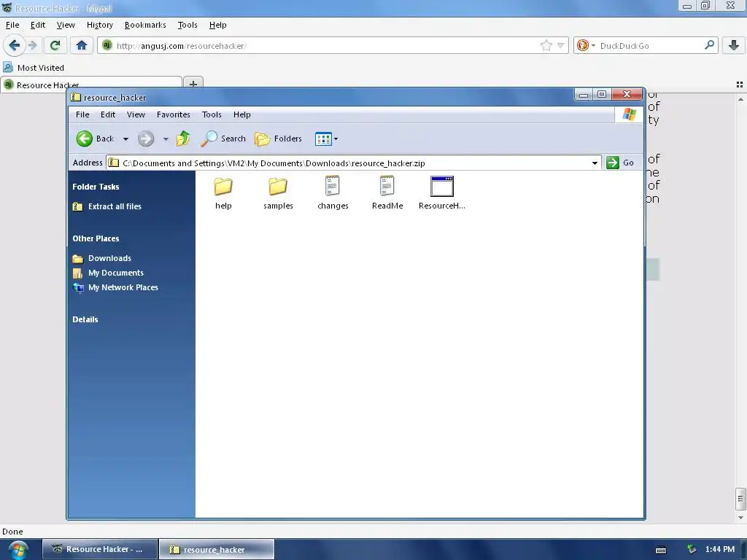747x560 pixels.
Task: Open My Network Places link
Action: click(115, 287)
